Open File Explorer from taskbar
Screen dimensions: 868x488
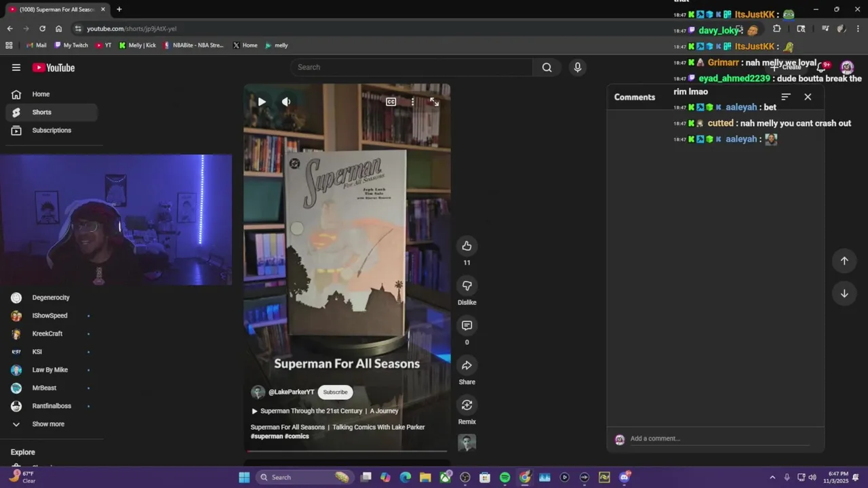point(425,477)
